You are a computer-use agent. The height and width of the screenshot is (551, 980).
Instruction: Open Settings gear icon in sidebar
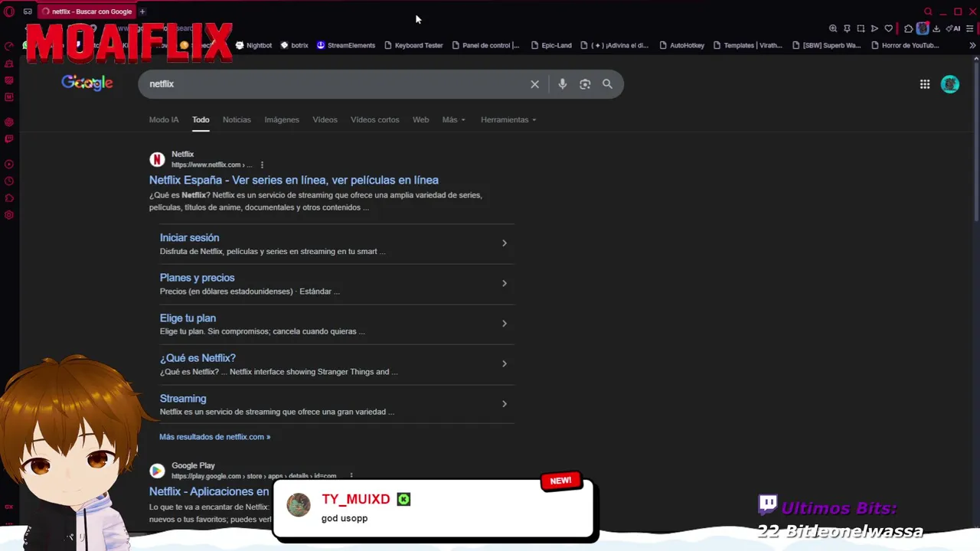(9, 215)
